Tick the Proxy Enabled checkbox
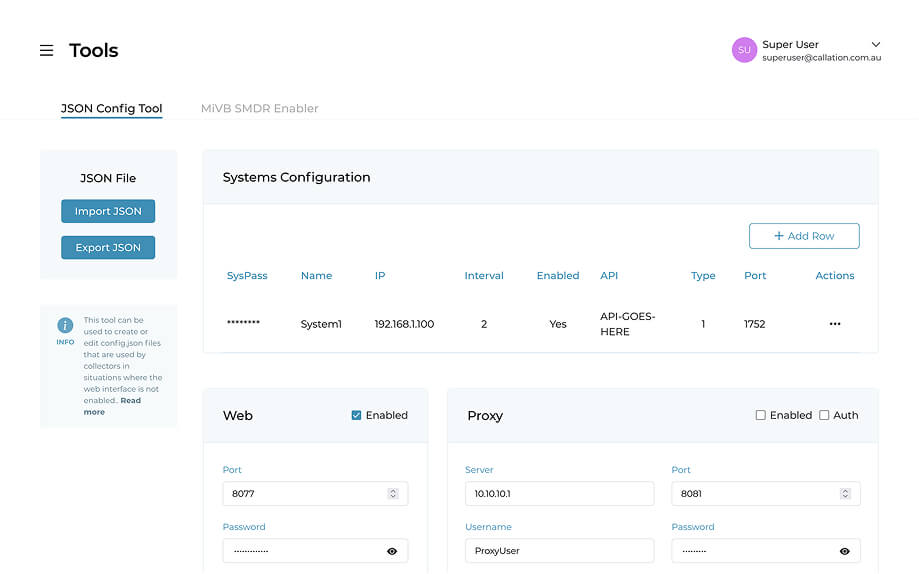 point(760,415)
